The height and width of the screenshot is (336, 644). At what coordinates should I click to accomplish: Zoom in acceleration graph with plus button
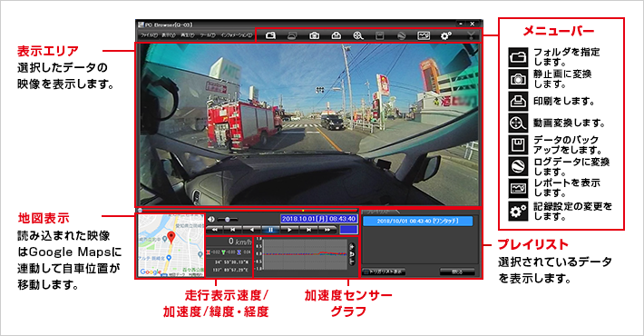click(x=352, y=246)
